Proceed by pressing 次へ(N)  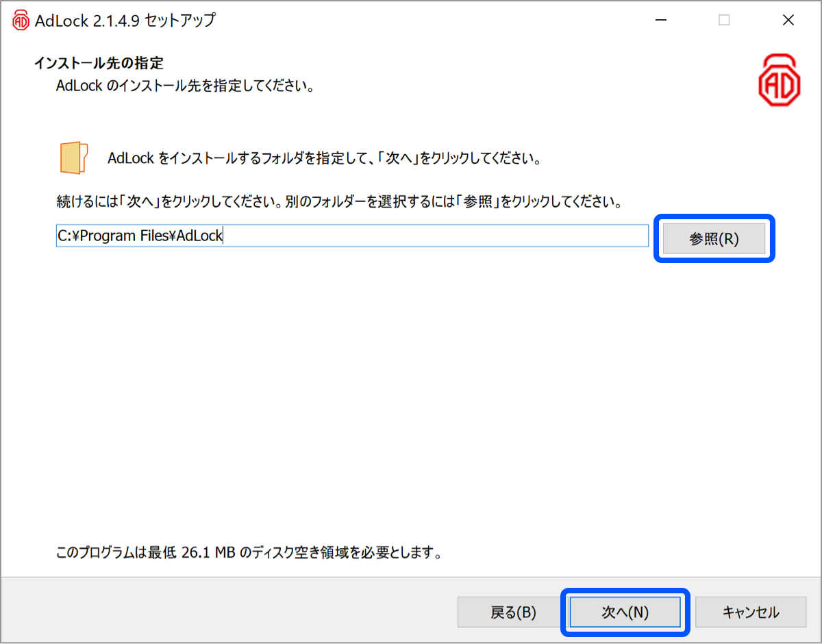[625, 612]
